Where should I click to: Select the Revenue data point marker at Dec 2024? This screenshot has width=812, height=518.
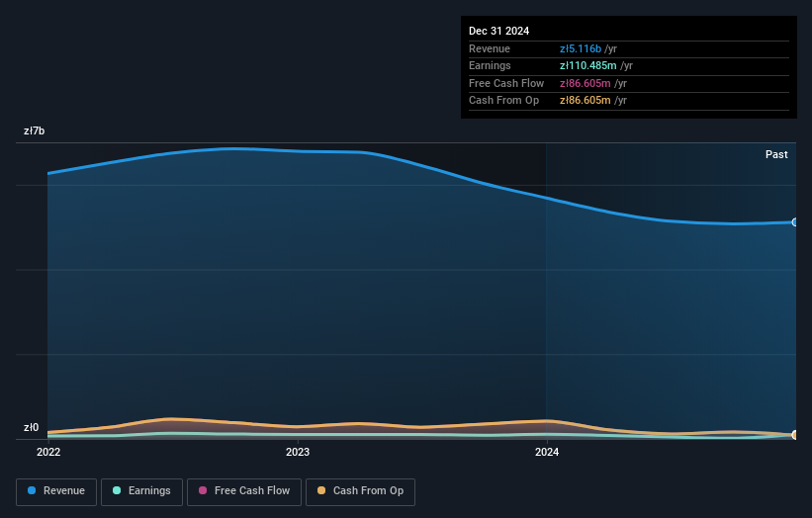point(795,222)
